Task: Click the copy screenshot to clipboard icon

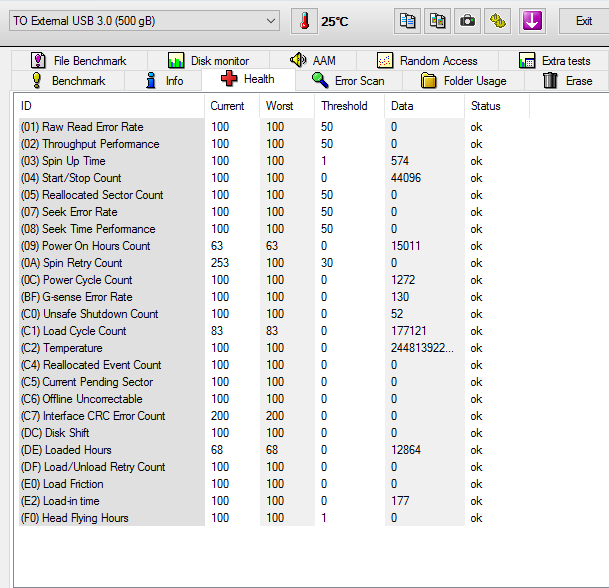Action: pos(437,21)
